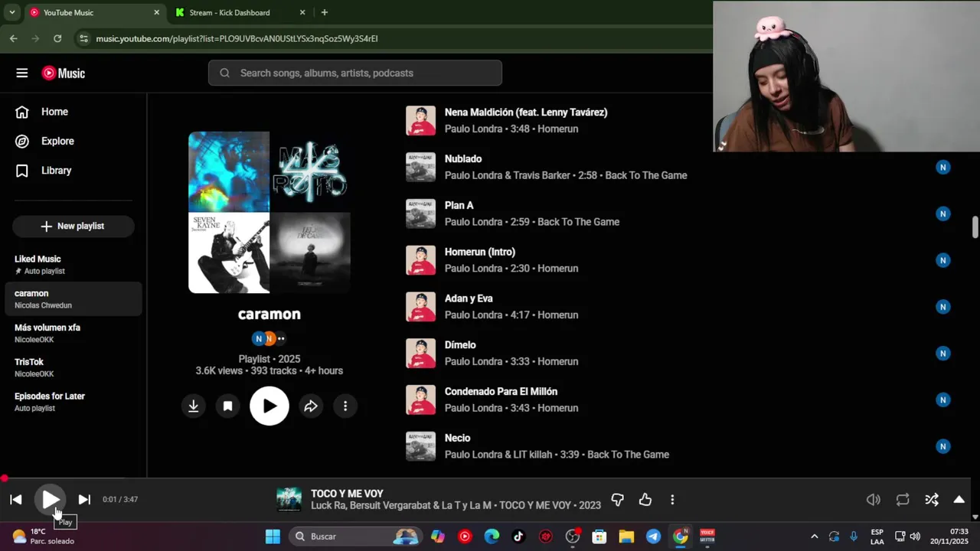The height and width of the screenshot is (551, 980).
Task: Open now-playing song options menu
Action: click(672, 500)
